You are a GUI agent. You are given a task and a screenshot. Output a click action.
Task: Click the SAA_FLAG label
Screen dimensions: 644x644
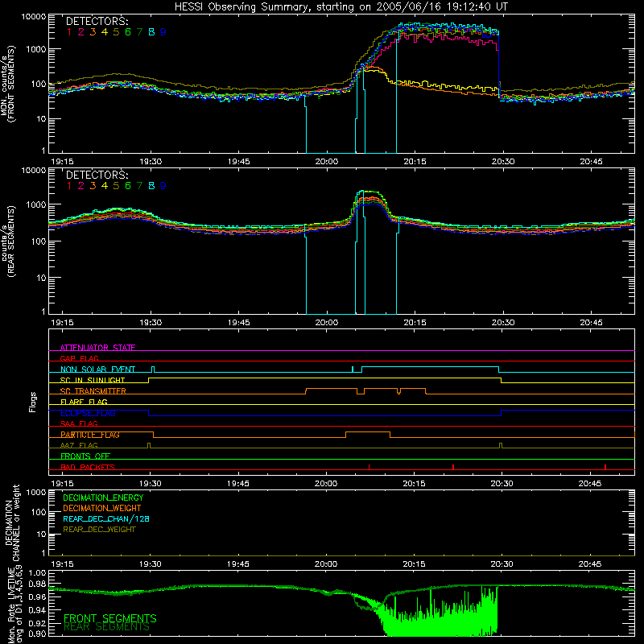[x=79, y=423]
